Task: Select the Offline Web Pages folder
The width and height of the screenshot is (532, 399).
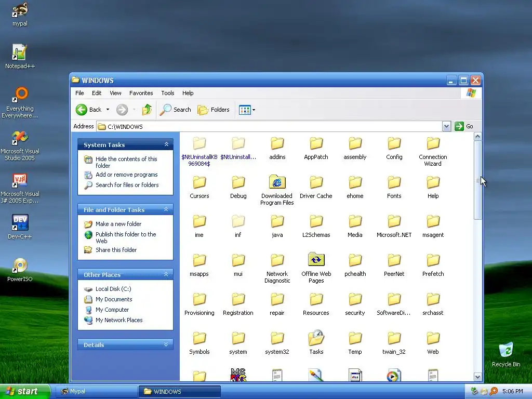Action: [316, 268]
